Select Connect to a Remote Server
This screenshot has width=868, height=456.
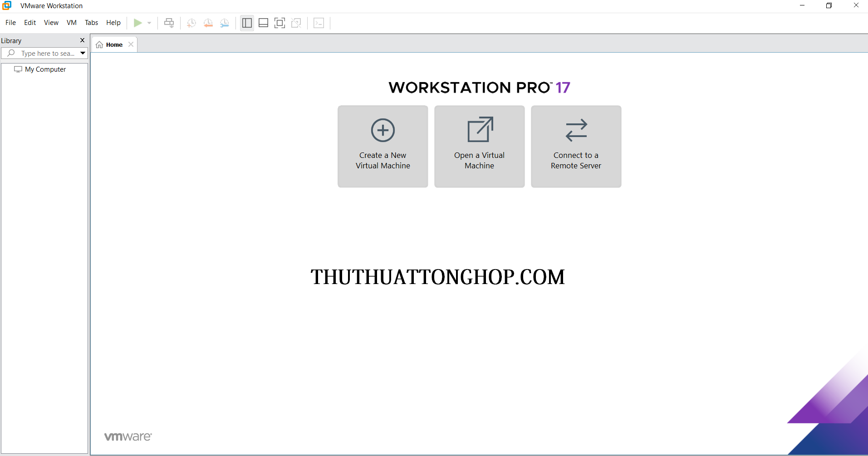576,146
